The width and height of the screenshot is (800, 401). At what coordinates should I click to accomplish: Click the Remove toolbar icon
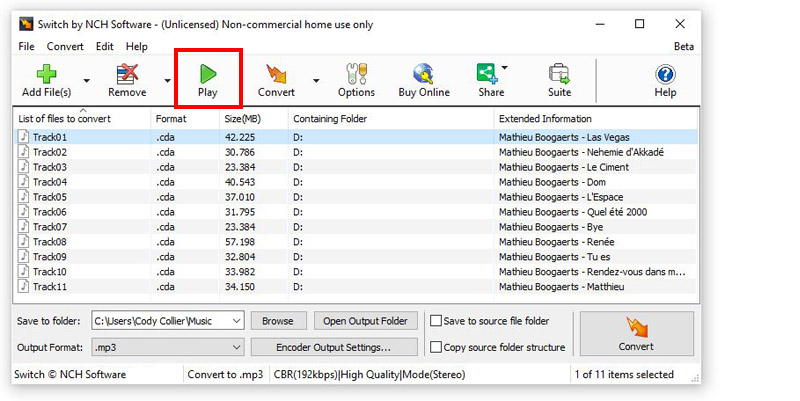127,74
